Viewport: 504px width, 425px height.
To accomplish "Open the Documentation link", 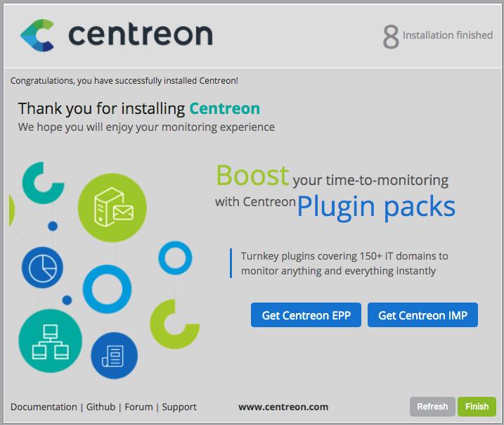I will point(44,407).
